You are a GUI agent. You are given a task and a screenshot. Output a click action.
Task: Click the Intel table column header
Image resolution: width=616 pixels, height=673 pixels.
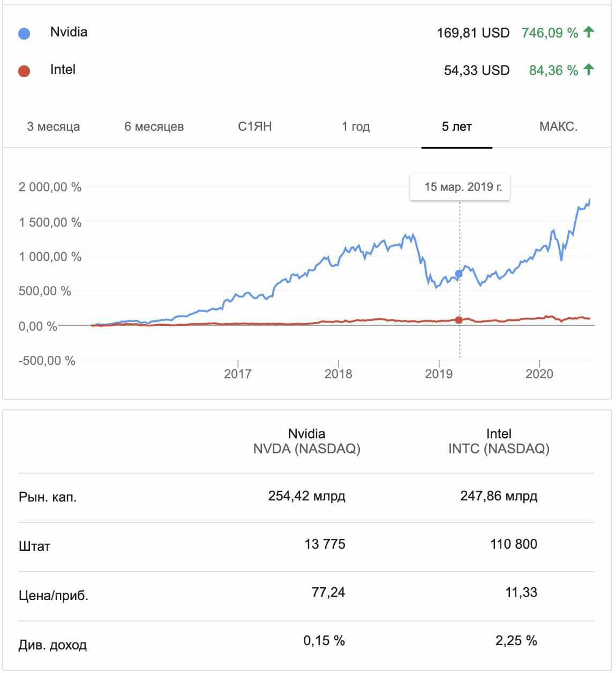[499, 433]
